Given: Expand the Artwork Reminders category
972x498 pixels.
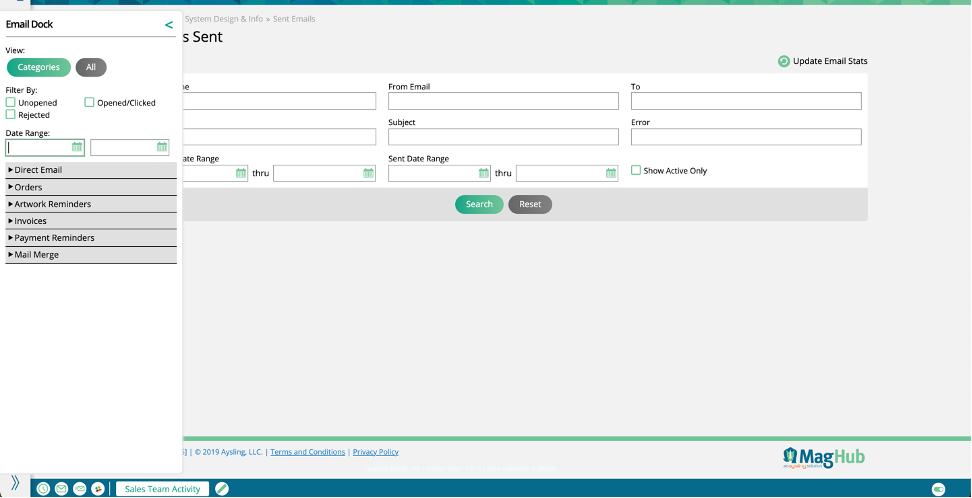Looking at the screenshot, I should pos(52,204).
